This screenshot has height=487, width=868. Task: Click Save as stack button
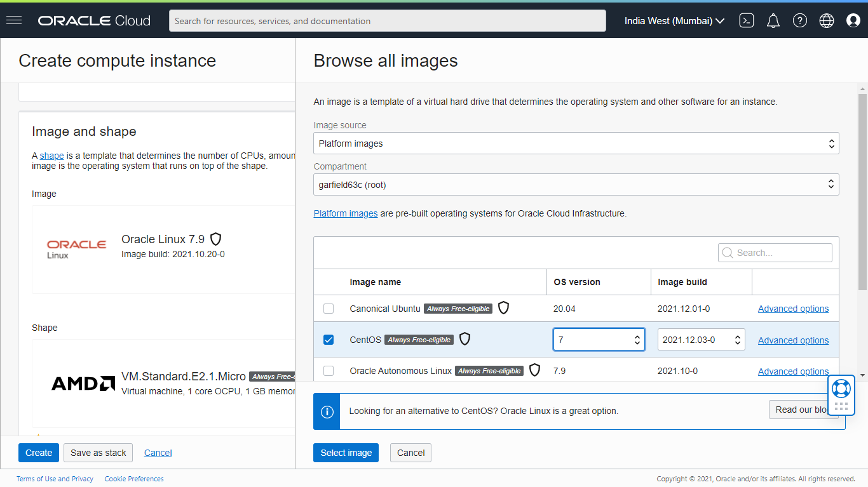tap(98, 453)
